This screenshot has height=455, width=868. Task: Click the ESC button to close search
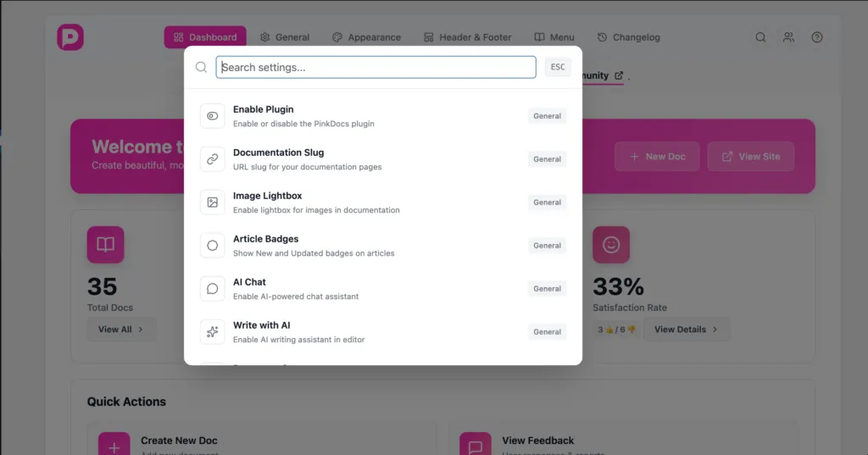pyautogui.click(x=558, y=67)
